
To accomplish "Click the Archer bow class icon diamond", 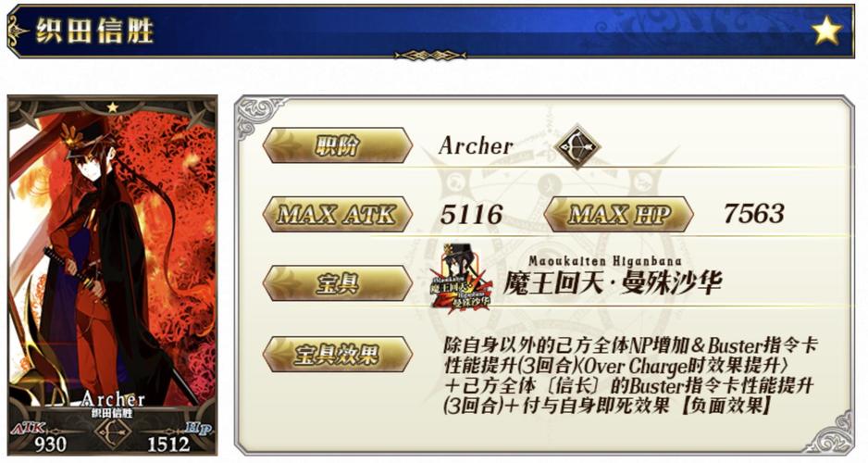I will [x=577, y=146].
